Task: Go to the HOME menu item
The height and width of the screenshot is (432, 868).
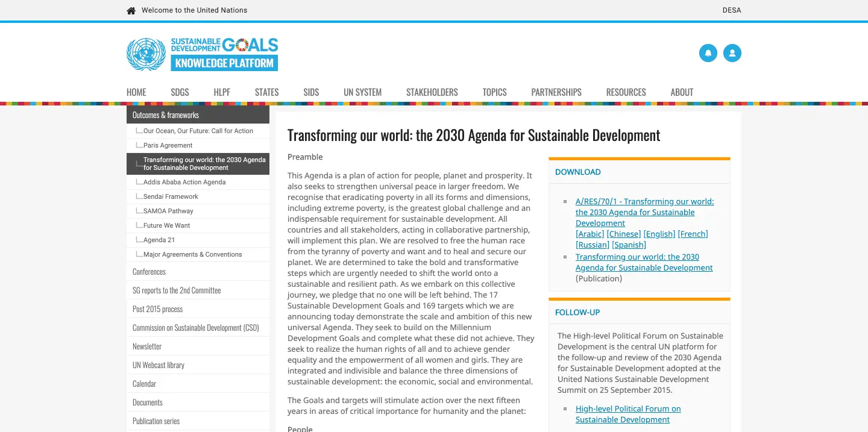Action: (x=136, y=92)
